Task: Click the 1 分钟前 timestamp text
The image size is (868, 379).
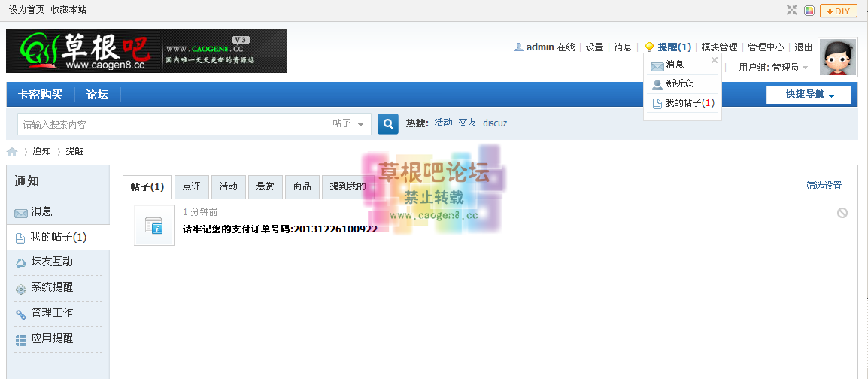Action: point(200,212)
